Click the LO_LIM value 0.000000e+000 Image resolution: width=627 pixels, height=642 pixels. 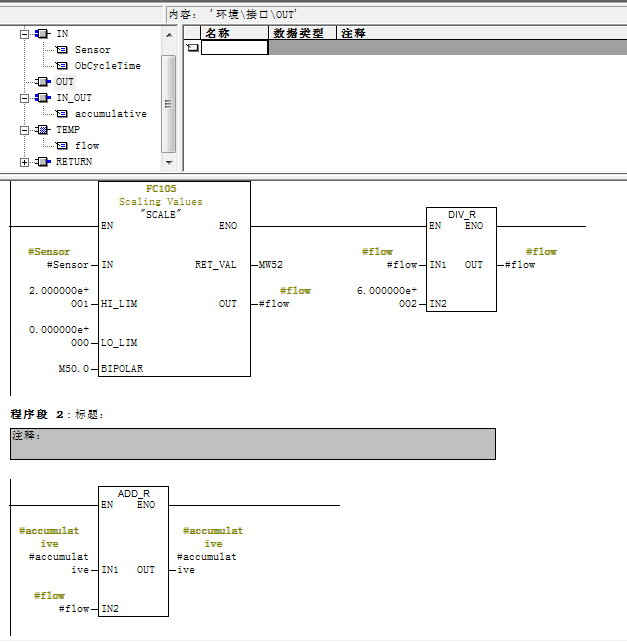pyautogui.click(x=59, y=336)
